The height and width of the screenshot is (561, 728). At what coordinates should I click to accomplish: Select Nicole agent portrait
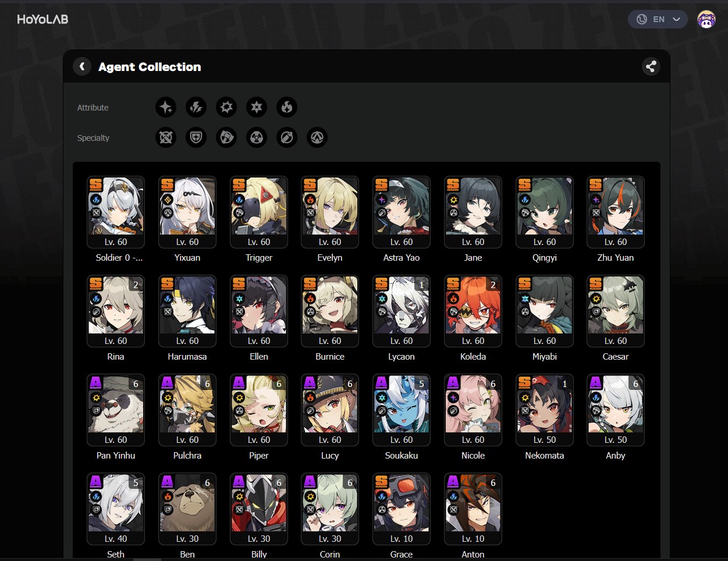(473, 410)
